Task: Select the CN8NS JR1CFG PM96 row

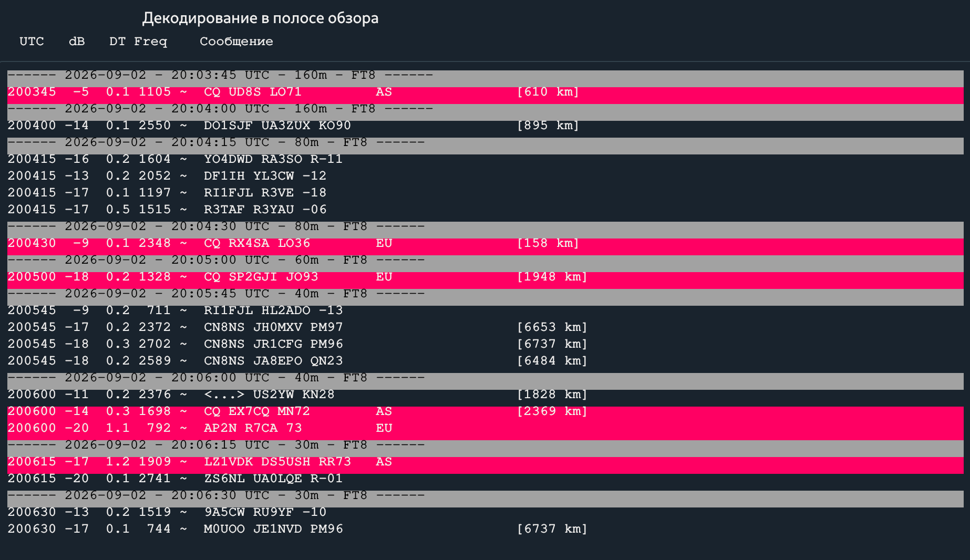Action: (x=485, y=344)
